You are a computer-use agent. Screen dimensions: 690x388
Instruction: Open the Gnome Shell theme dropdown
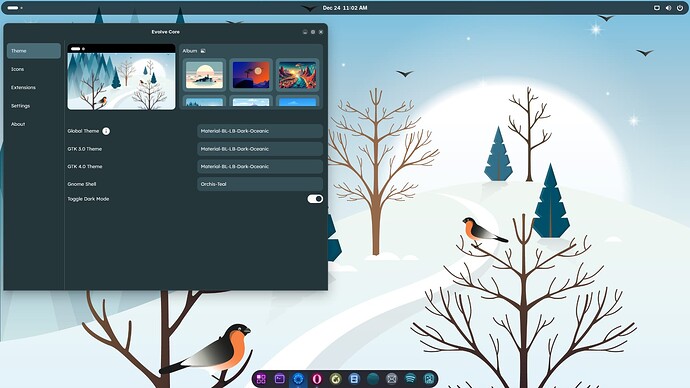click(260, 184)
